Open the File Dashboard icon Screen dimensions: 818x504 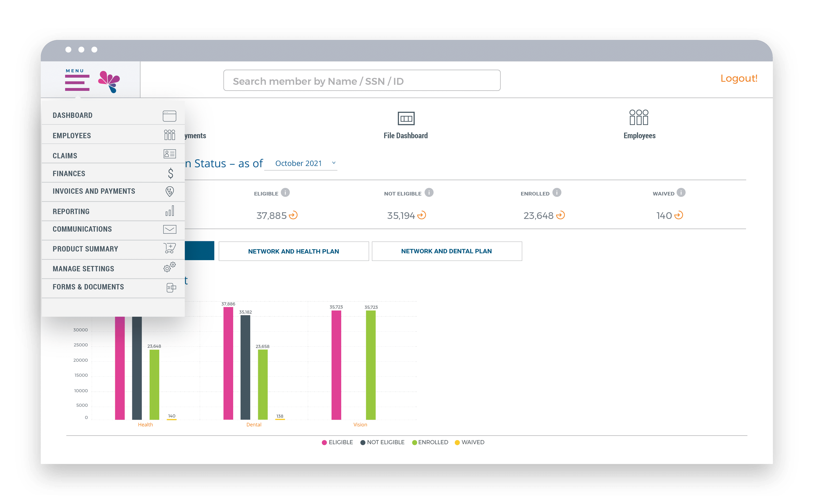click(x=406, y=118)
